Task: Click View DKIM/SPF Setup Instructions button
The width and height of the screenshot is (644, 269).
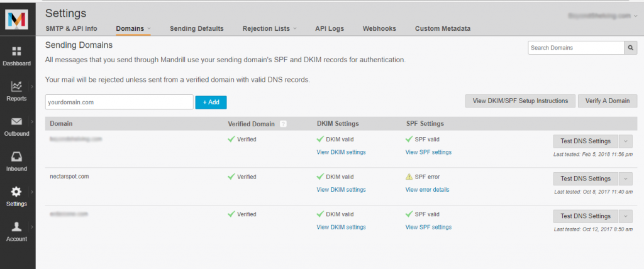Action: point(520,101)
